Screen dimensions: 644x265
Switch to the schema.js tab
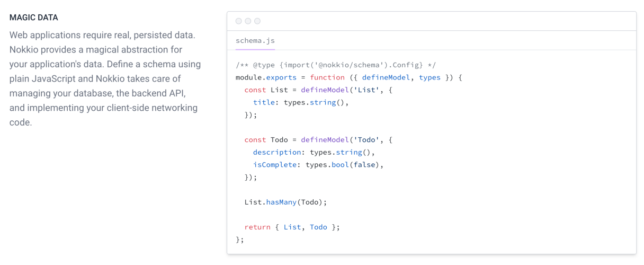pos(255,41)
